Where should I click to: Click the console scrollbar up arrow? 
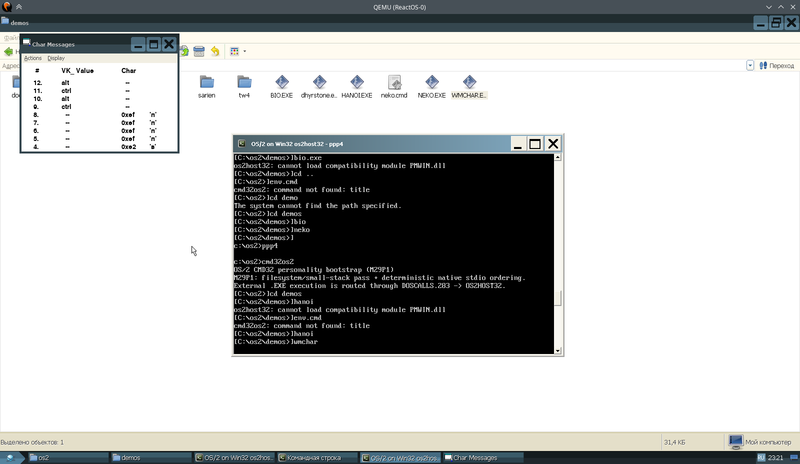[x=558, y=158]
